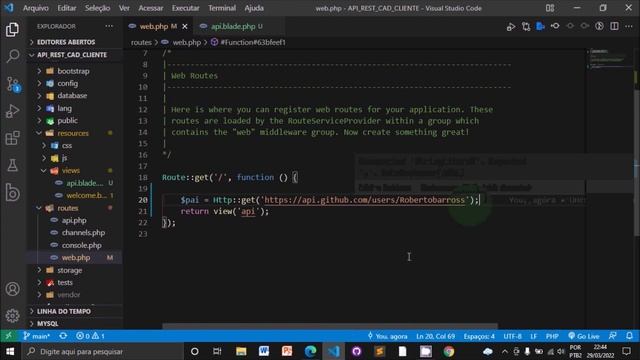640x360 pixels.
Task: Open the Terminal menu
Action: (222, 8)
